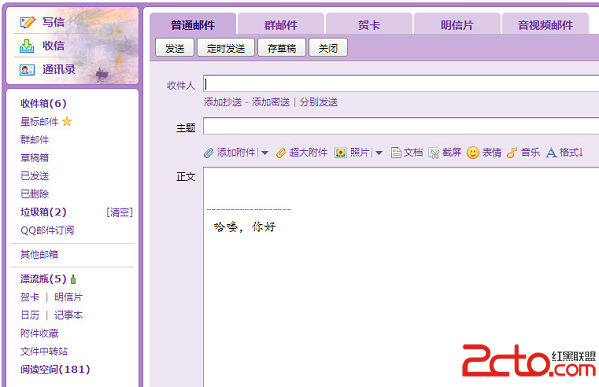Open 漂流瓶(5) in the sidebar
Viewport: 599px width, 387px height.
click(x=44, y=279)
